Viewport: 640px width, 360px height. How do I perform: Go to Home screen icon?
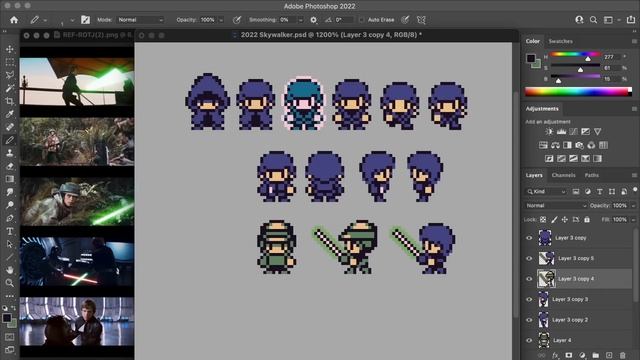(14, 20)
